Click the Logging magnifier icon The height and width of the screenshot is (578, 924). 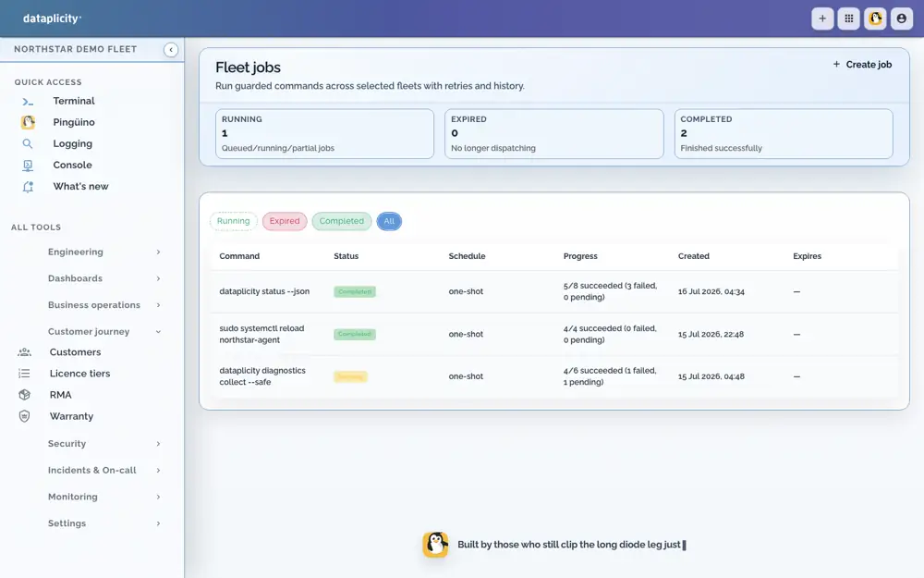click(x=28, y=143)
